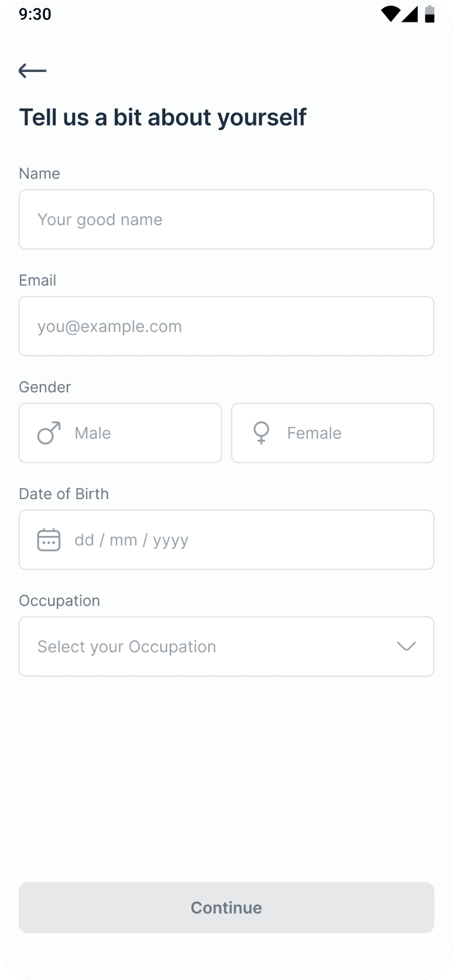The image size is (453, 980).
Task: Focus the Your good name field
Action: [x=226, y=220]
